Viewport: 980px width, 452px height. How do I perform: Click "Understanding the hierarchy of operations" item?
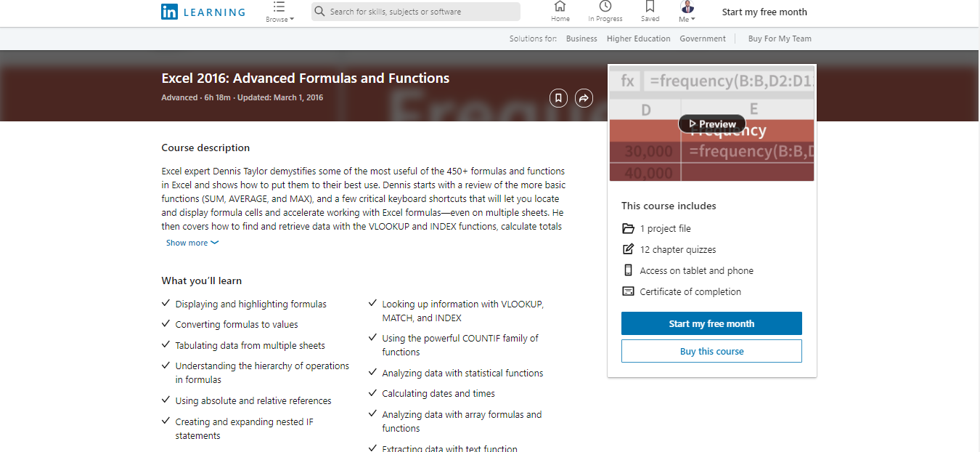(x=262, y=373)
